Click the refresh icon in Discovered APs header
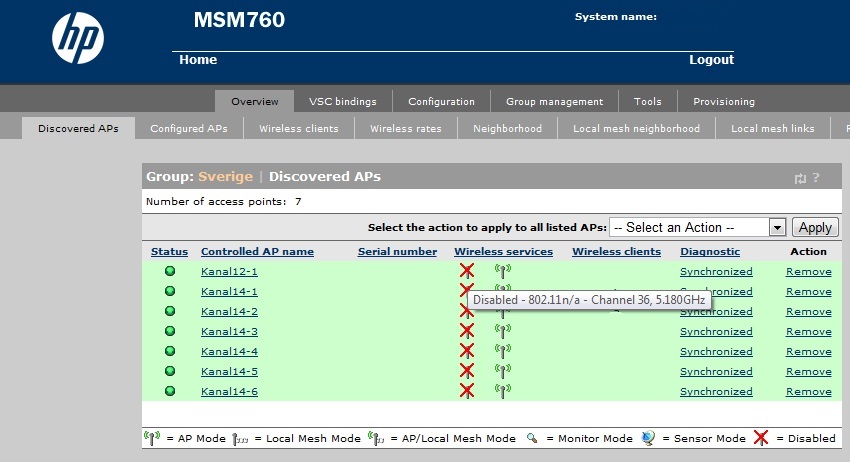Viewport: 850px width, 462px height. [800, 178]
